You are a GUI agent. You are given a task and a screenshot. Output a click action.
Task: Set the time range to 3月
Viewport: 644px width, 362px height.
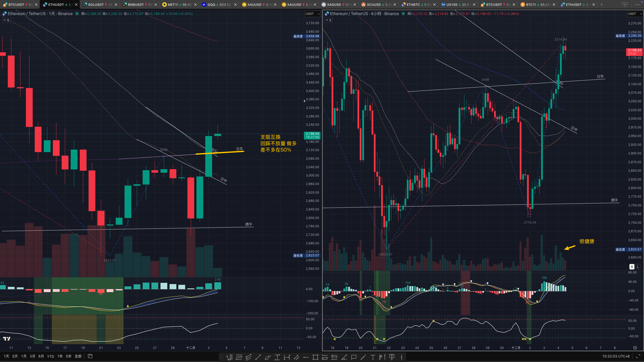32,356
